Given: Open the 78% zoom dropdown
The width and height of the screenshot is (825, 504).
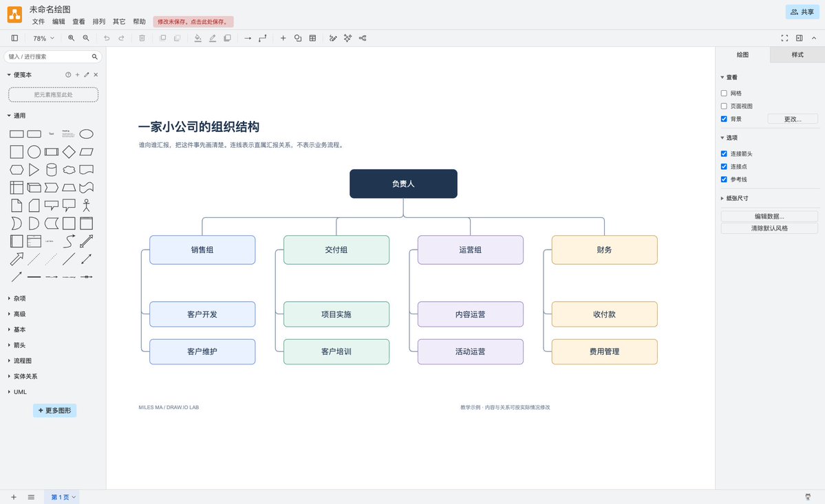Looking at the screenshot, I should 43,39.
